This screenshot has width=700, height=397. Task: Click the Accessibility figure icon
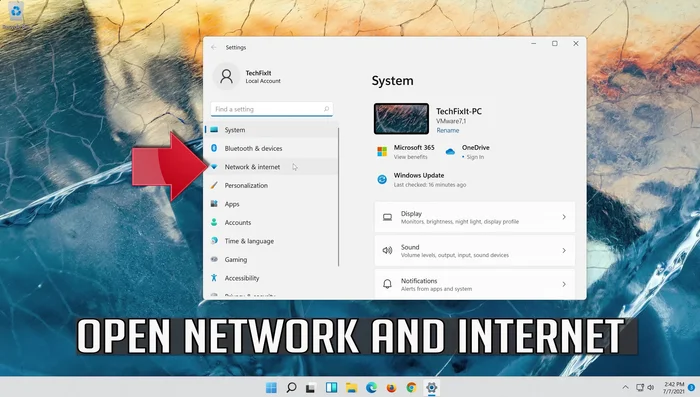tap(214, 277)
